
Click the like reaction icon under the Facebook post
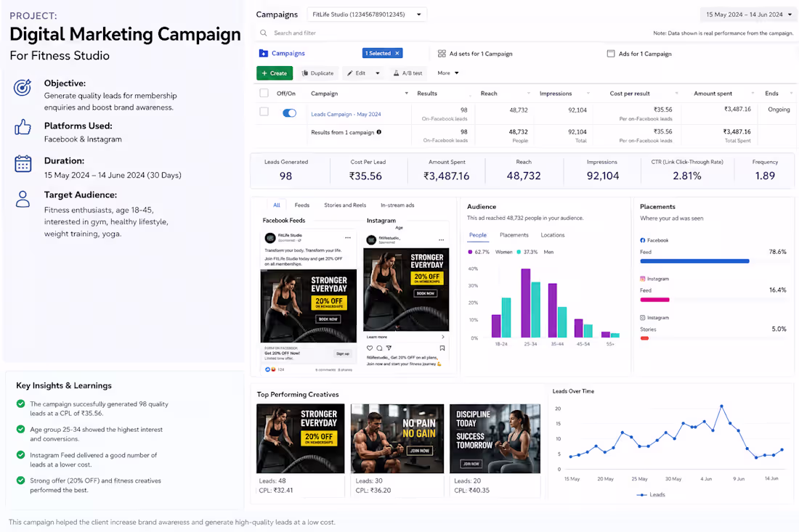pyautogui.click(x=267, y=369)
